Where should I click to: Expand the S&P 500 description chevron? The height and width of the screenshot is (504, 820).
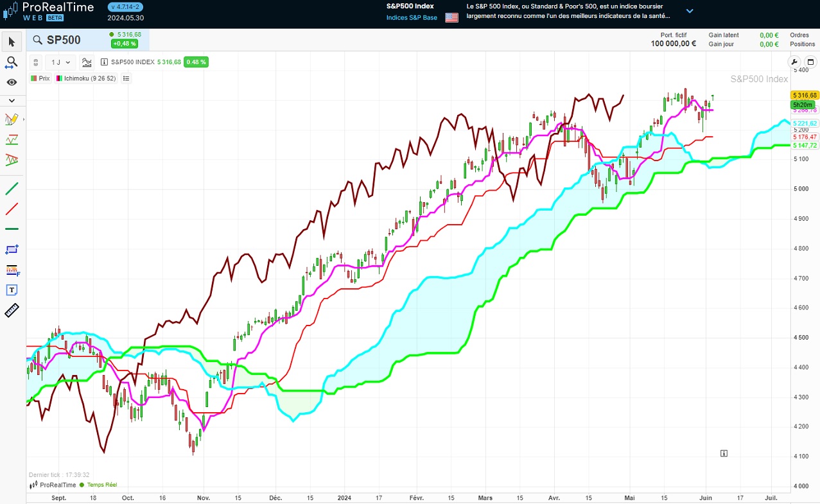(x=690, y=11)
